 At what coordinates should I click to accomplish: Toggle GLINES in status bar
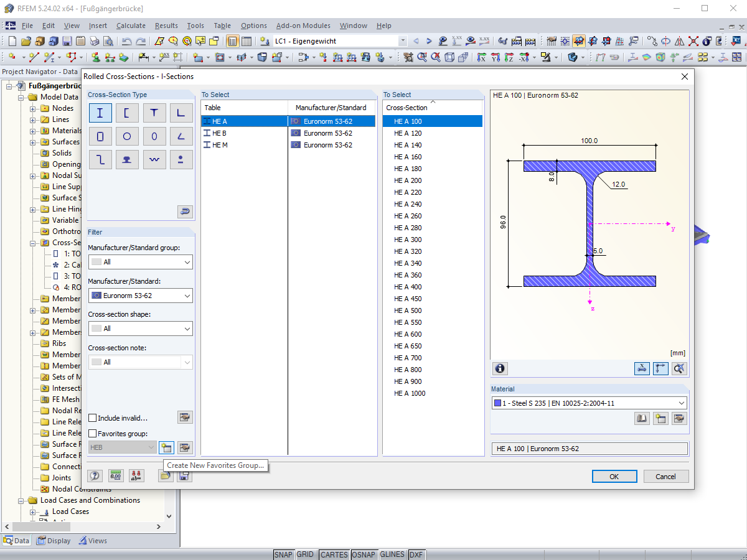pyautogui.click(x=392, y=554)
